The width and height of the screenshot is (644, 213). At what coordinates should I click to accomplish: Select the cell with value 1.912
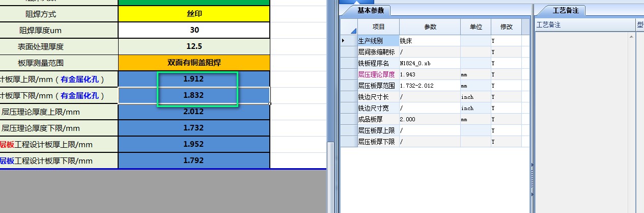coord(194,79)
